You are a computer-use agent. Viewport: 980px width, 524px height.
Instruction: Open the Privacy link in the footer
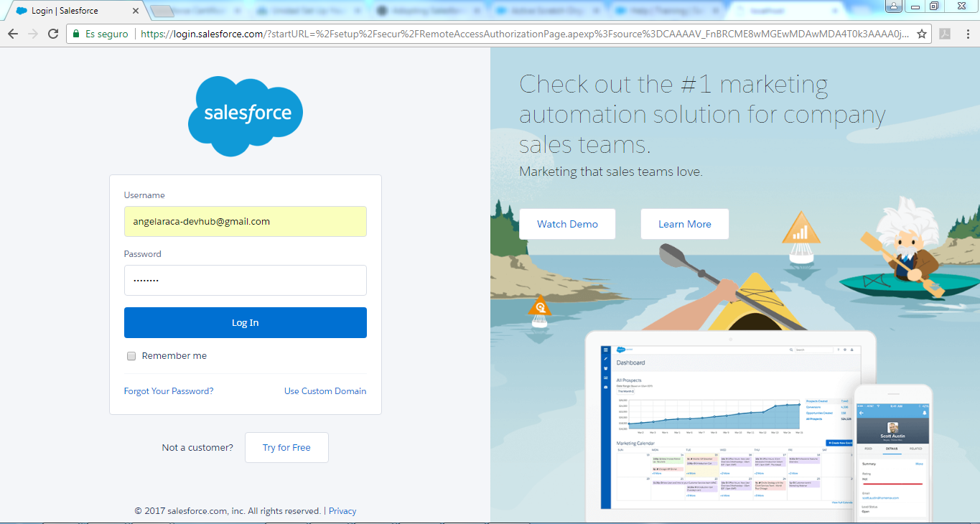click(342, 511)
